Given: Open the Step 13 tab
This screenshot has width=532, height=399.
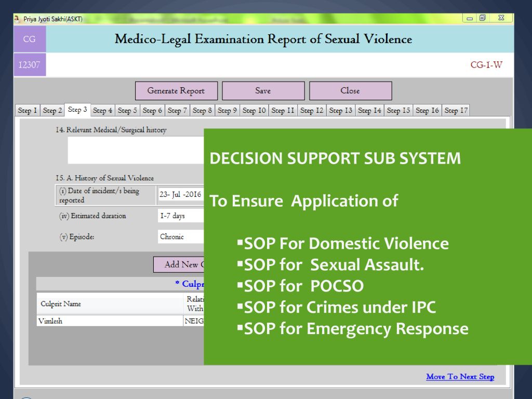Looking at the screenshot, I should (341, 111).
